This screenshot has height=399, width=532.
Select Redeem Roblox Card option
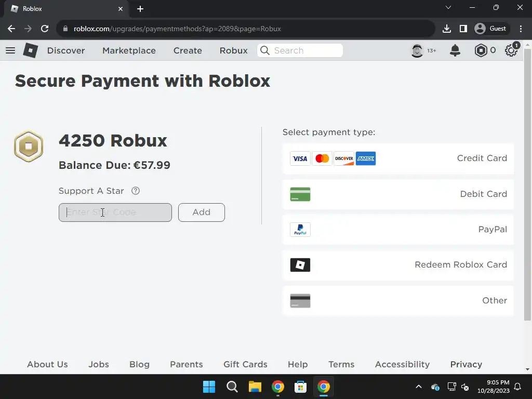tap(398, 265)
